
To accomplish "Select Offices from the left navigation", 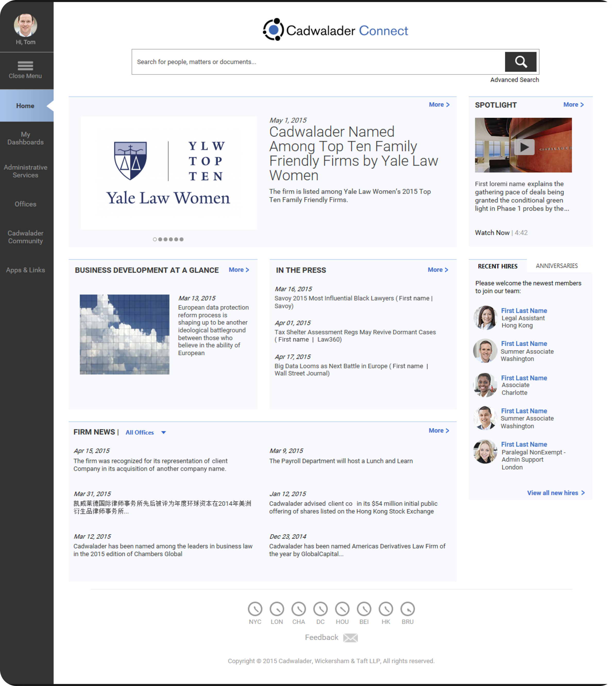I will point(26,204).
